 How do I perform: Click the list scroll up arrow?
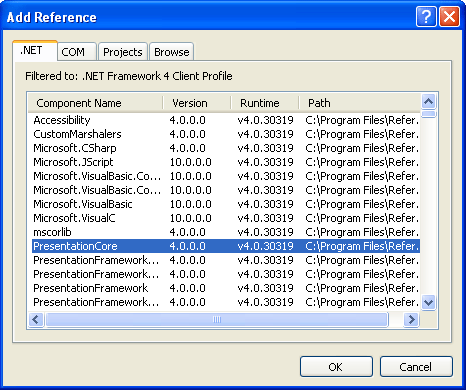point(429,101)
